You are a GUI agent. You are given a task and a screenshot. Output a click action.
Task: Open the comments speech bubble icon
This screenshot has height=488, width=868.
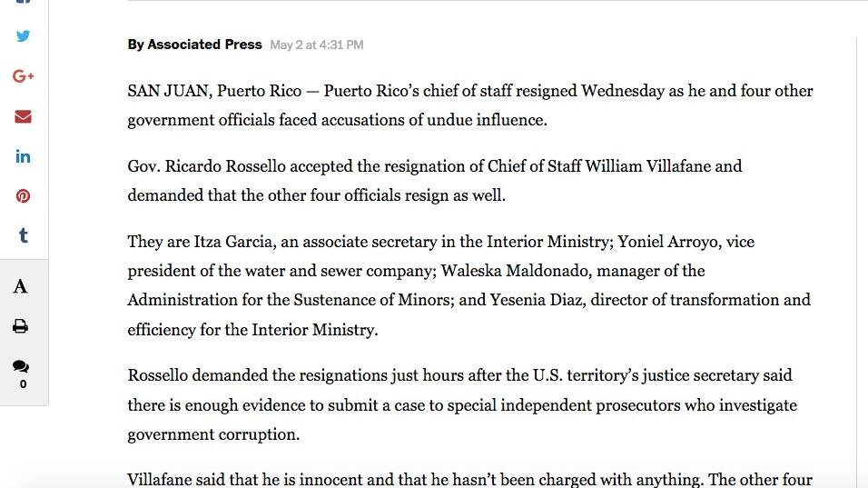click(x=20, y=366)
